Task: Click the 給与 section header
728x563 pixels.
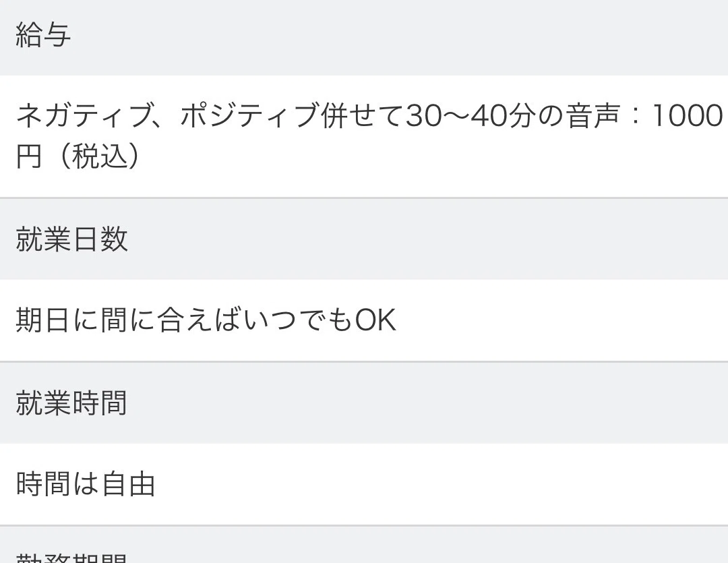Action: click(43, 36)
